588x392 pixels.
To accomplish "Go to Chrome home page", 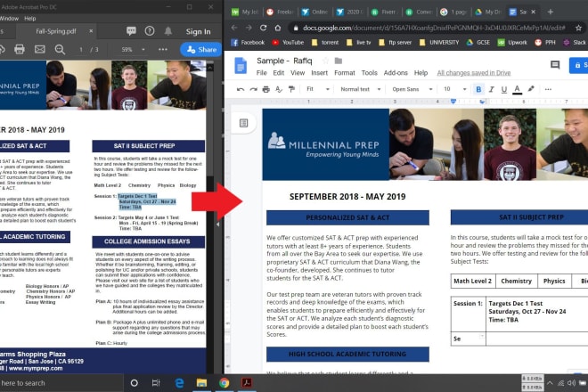I will pyautogui.click(x=278, y=28).
